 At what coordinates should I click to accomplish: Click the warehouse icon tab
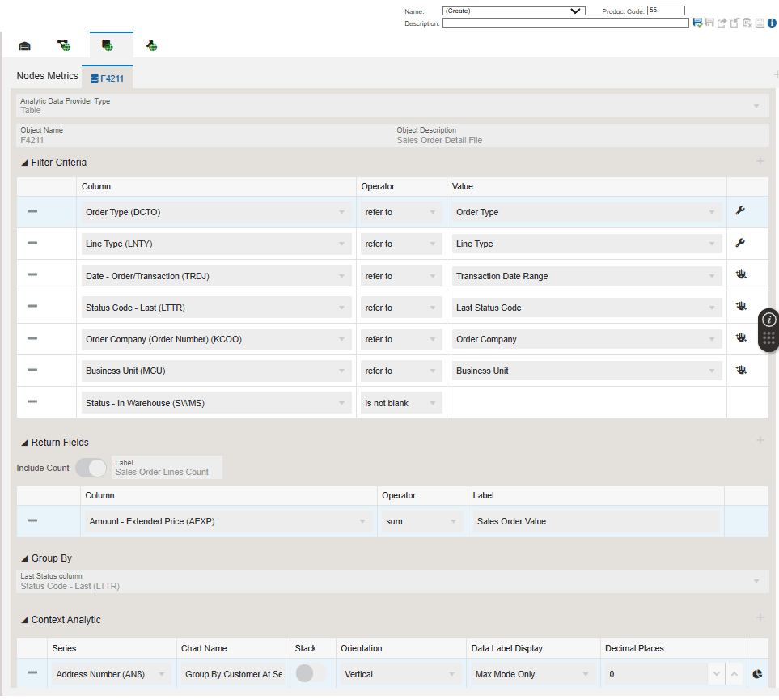click(x=24, y=46)
